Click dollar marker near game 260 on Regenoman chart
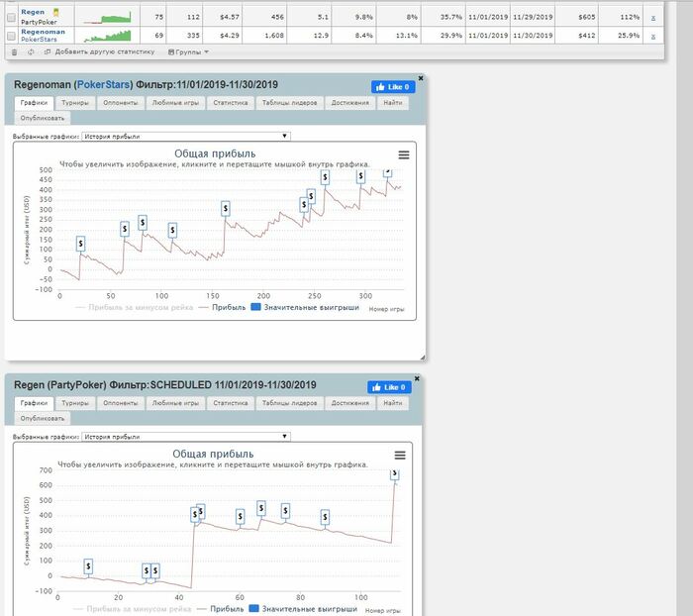Image resolution: width=693 pixels, height=616 pixels. pyautogui.click(x=325, y=177)
